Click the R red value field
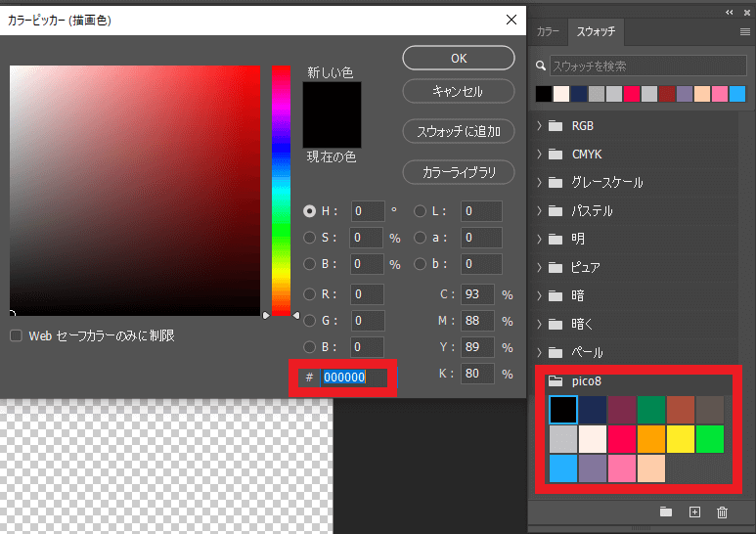The width and height of the screenshot is (756, 534). click(x=368, y=294)
